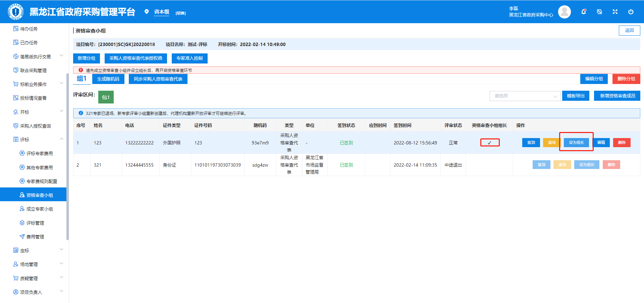Open the user avatar menu
Image resolution: width=644 pixels, height=303 pixels.
564,12
